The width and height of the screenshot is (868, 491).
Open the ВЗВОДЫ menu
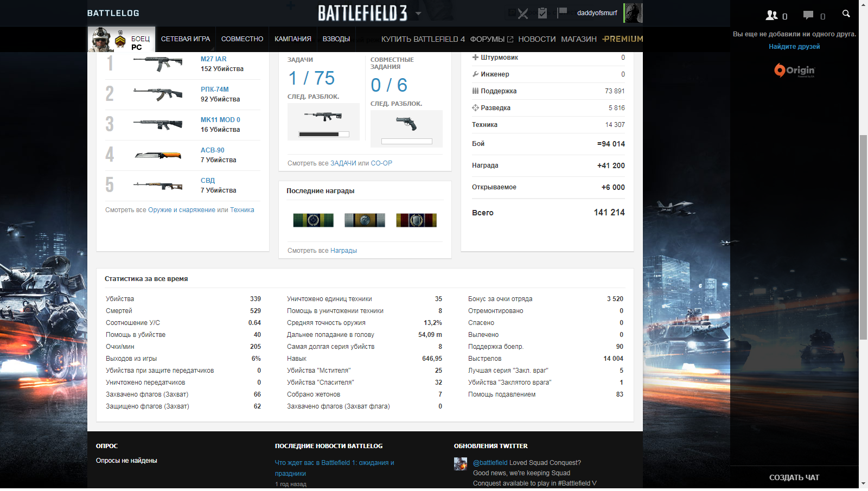pyautogui.click(x=336, y=39)
